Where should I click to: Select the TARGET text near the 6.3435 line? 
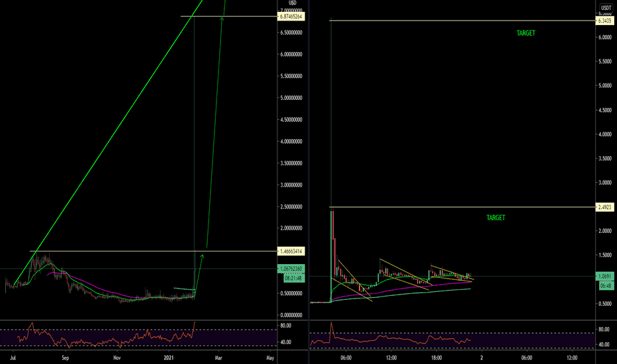click(526, 33)
